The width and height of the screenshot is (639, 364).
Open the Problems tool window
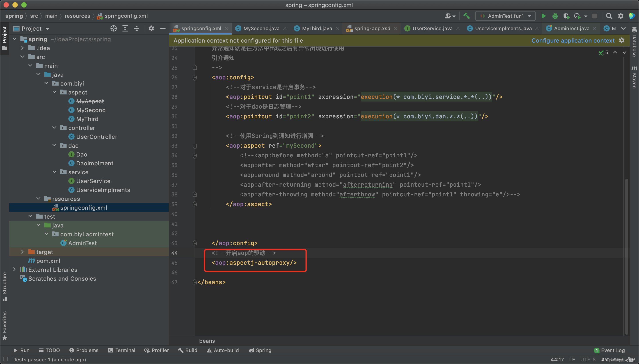pyautogui.click(x=84, y=350)
